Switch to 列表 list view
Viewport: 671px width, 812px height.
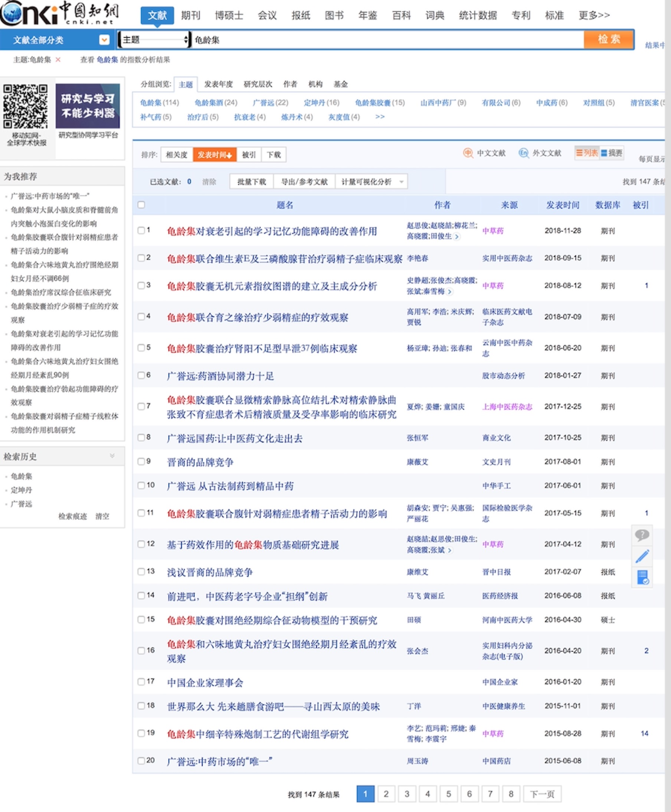click(x=586, y=153)
